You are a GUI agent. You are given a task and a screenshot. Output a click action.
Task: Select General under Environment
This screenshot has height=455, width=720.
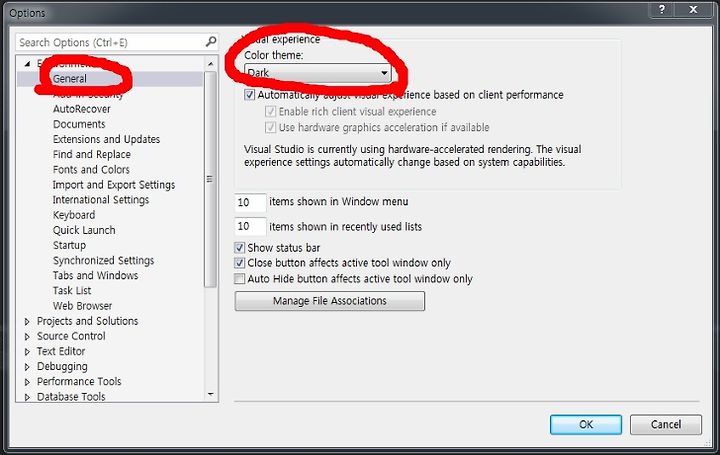pyautogui.click(x=69, y=79)
